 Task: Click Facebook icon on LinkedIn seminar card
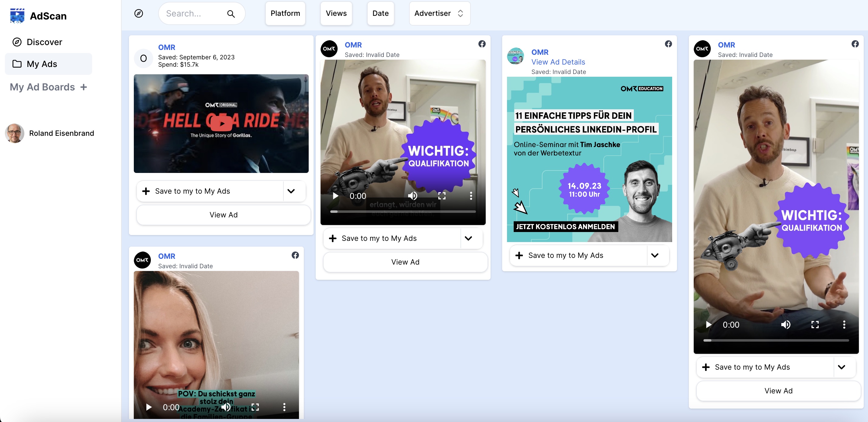[x=668, y=44]
